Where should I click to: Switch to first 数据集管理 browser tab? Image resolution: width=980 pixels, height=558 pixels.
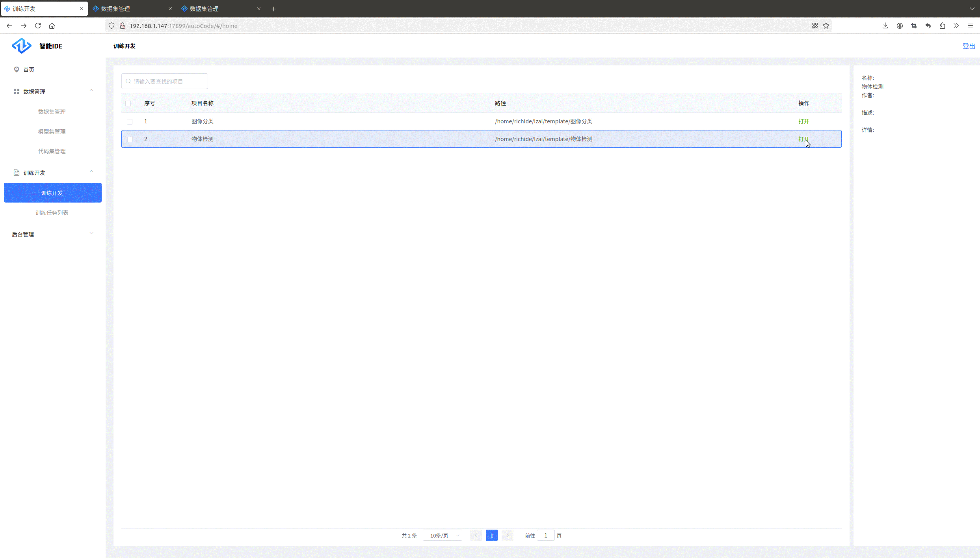(x=132, y=9)
